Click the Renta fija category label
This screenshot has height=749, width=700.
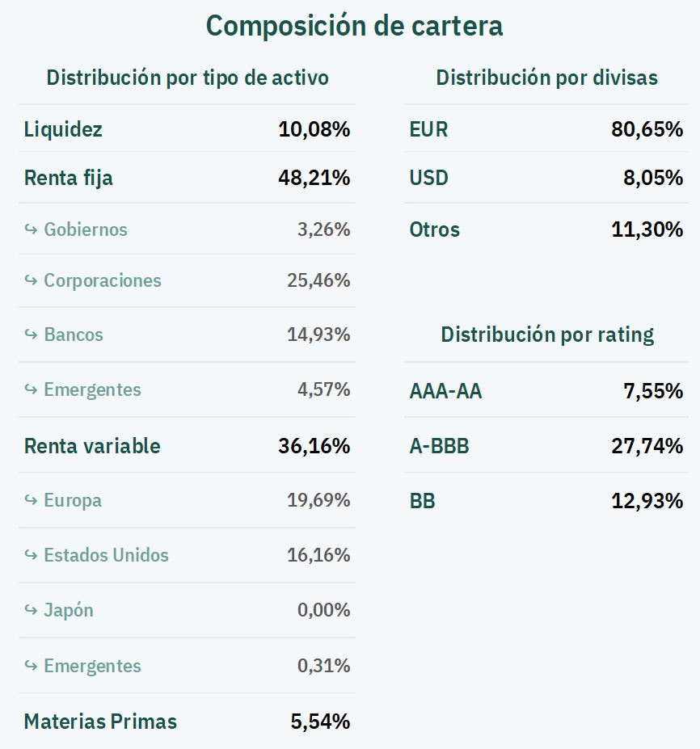(69, 178)
